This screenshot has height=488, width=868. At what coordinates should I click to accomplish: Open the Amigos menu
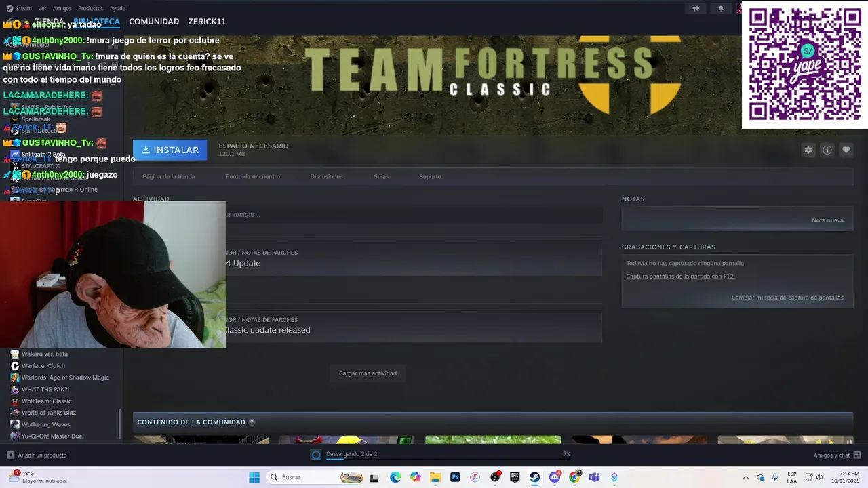point(62,8)
